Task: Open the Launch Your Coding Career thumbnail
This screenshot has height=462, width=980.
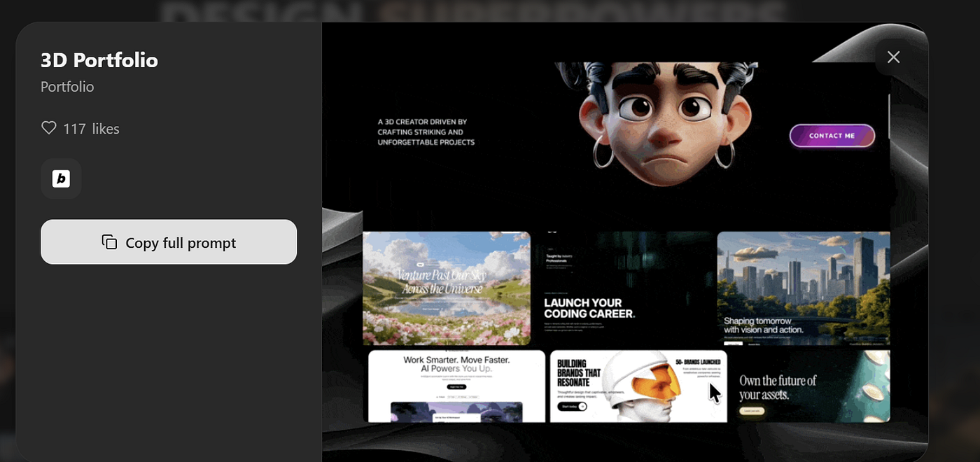Action: (624, 288)
